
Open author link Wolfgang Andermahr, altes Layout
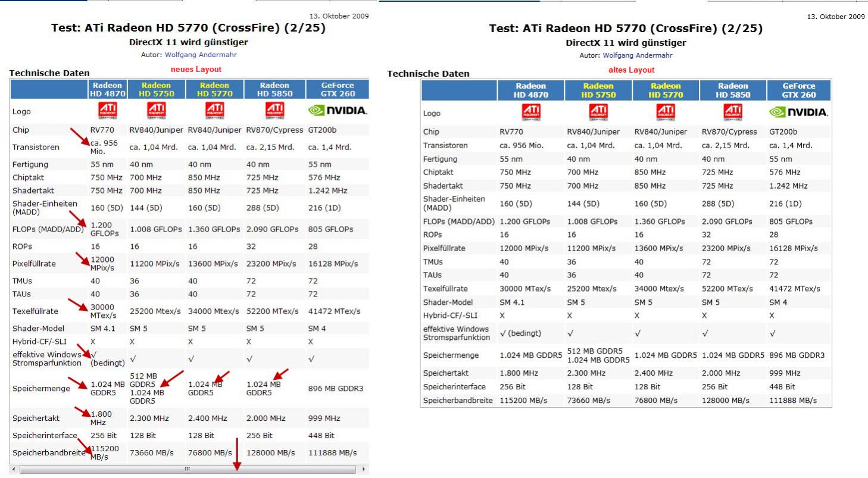coord(638,55)
